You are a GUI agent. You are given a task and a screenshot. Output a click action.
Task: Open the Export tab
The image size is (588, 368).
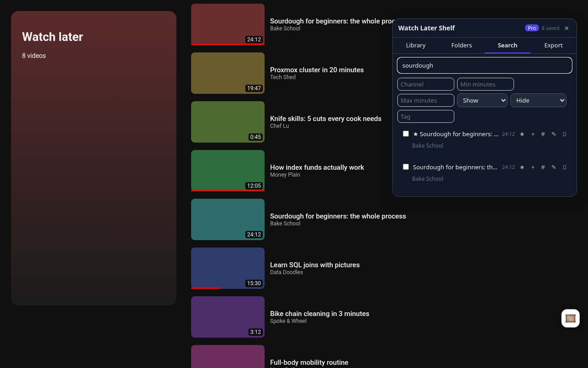click(x=554, y=45)
